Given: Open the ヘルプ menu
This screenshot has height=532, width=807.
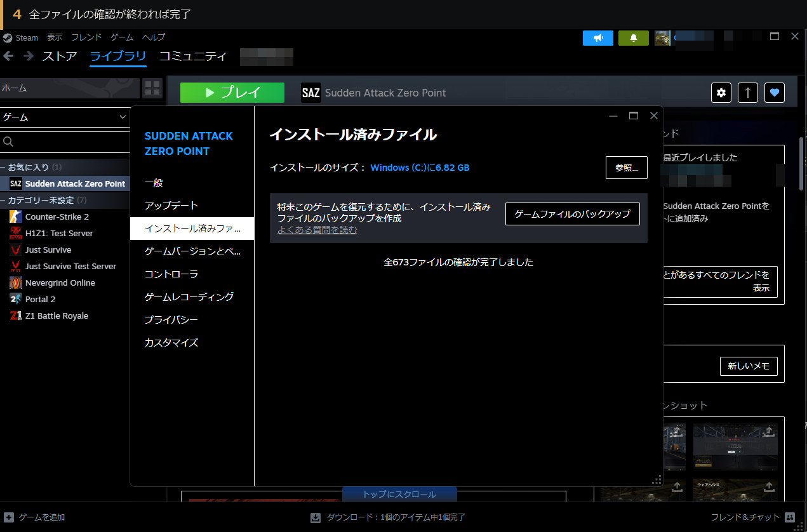Looking at the screenshot, I should (x=154, y=37).
